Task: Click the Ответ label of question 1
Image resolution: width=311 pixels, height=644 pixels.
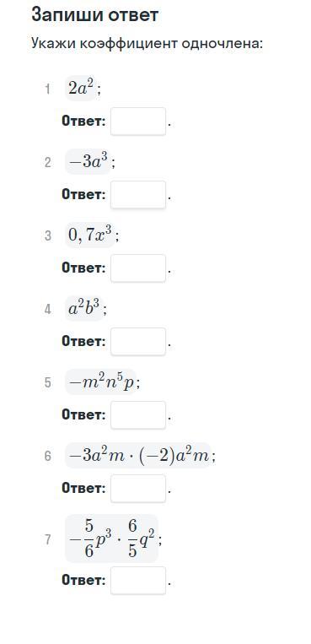Action: [x=83, y=122]
